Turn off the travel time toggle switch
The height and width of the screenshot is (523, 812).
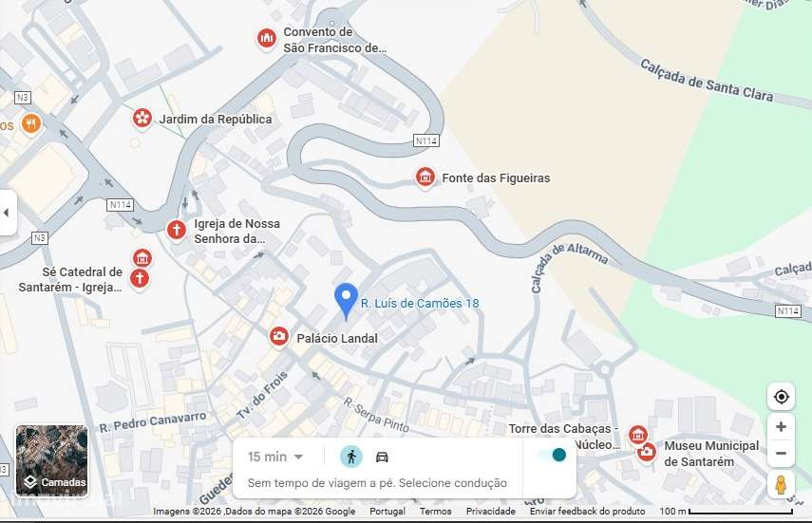pyautogui.click(x=552, y=456)
